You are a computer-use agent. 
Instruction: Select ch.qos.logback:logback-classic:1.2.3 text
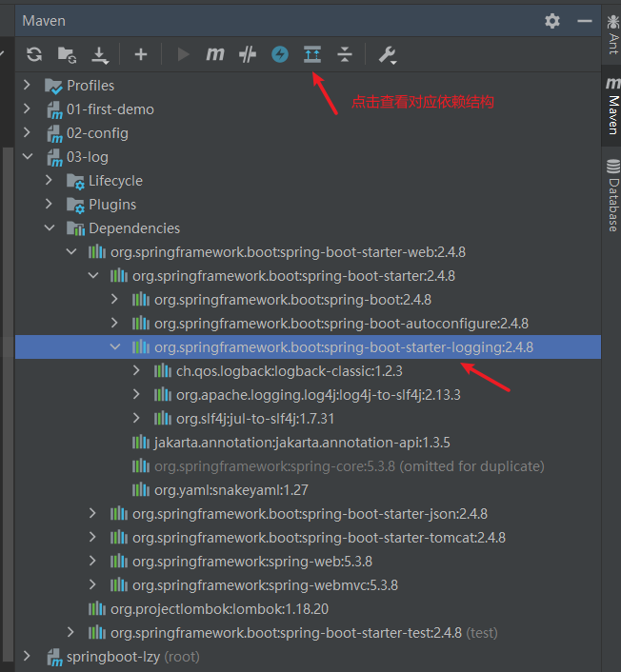click(x=290, y=370)
